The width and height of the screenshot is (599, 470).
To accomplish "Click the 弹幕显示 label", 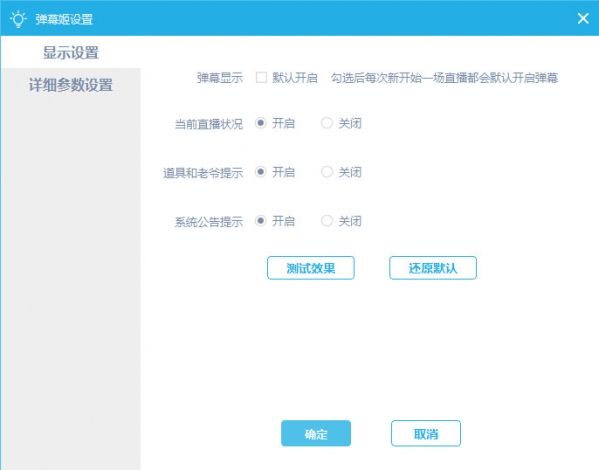I will [220, 78].
